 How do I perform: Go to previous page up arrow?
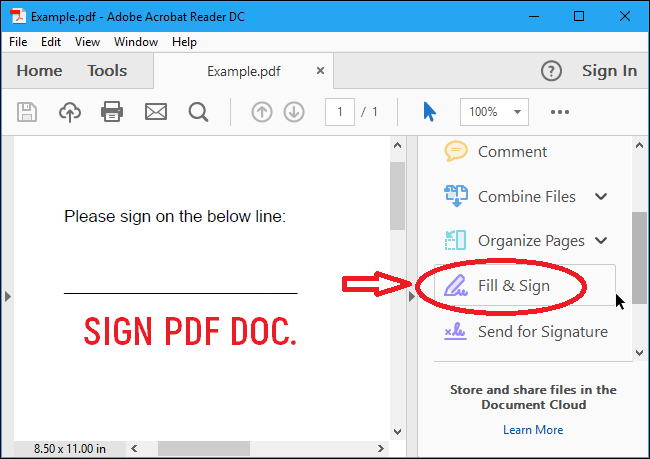click(x=262, y=112)
